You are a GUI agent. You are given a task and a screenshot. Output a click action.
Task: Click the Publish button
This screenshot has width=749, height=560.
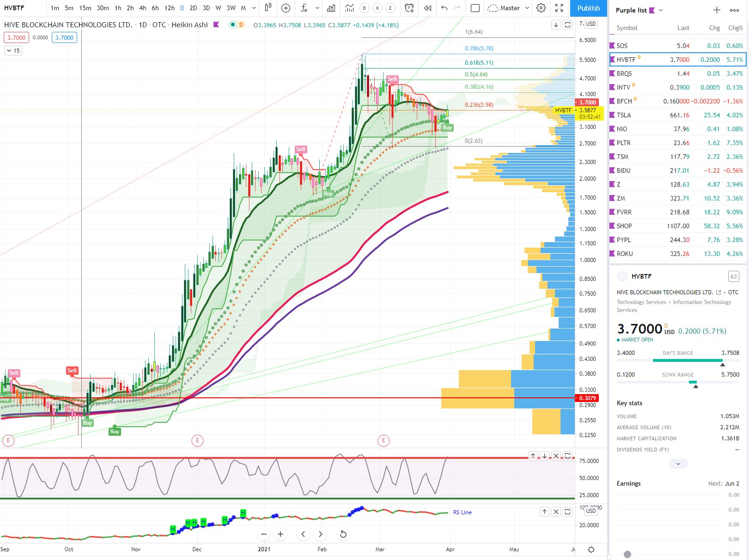[588, 8]
